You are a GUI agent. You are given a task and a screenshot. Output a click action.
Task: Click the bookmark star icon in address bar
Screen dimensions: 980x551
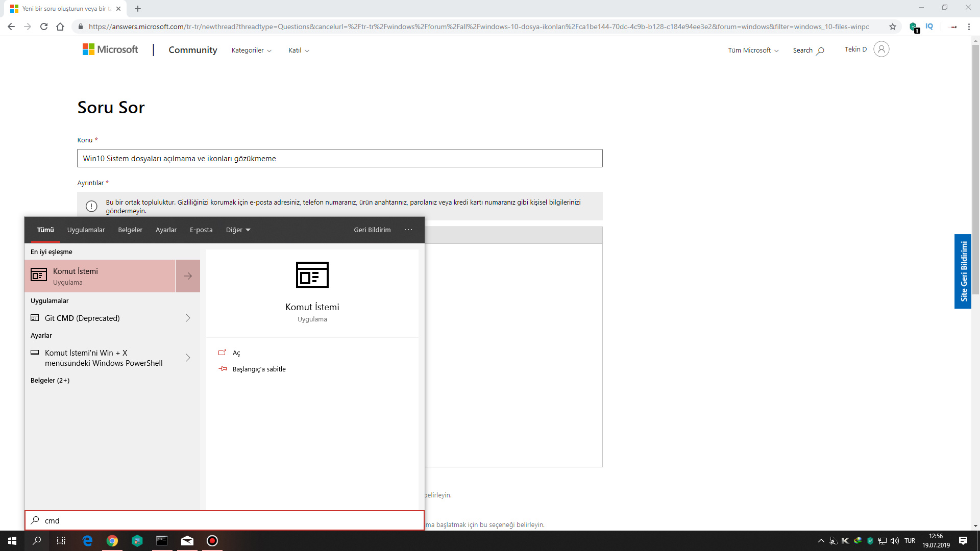[892, 27]
